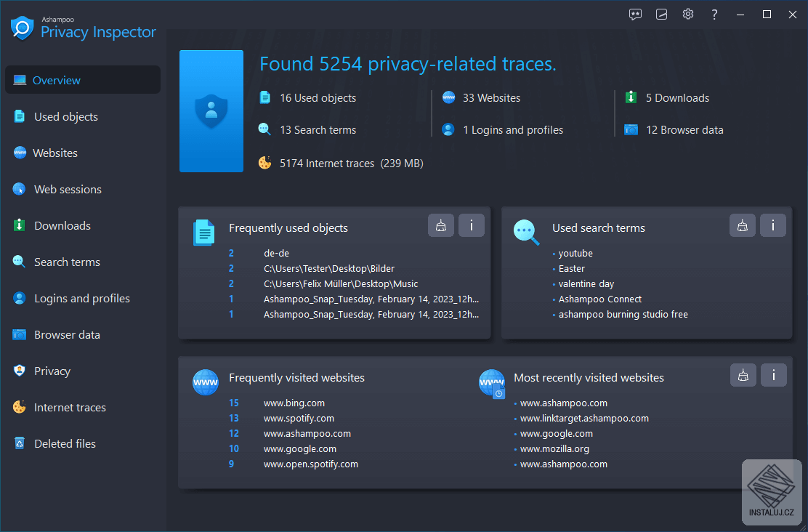Screen dimensions: 808x532
Task: Click the Most recently visited websites icon
Action: click(492, 384)
